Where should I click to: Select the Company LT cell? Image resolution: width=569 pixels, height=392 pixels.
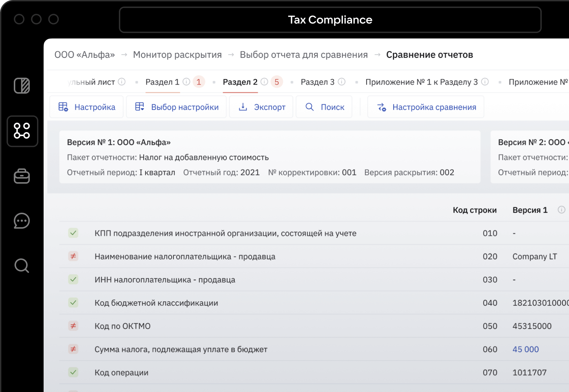pyautogui.click(x=534, y=257)
